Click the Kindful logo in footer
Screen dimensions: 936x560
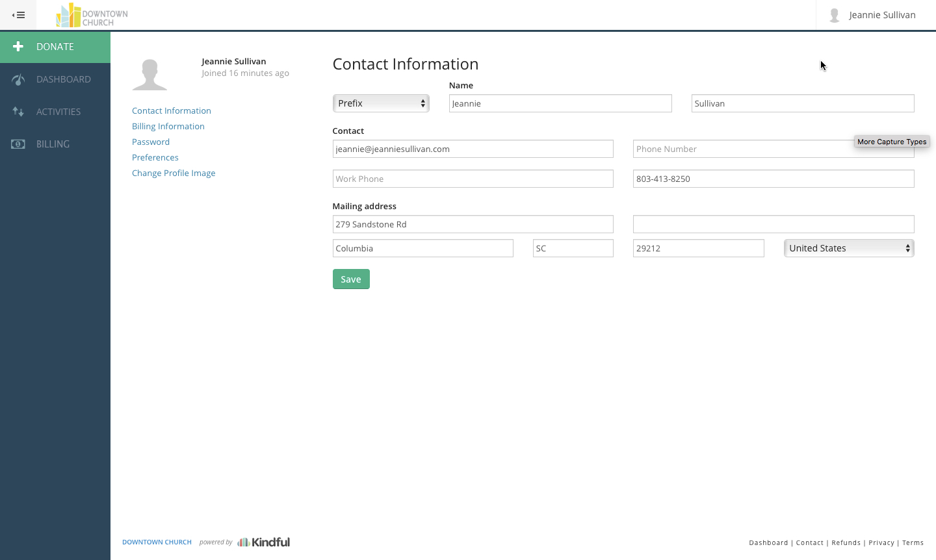click(264, 542)
